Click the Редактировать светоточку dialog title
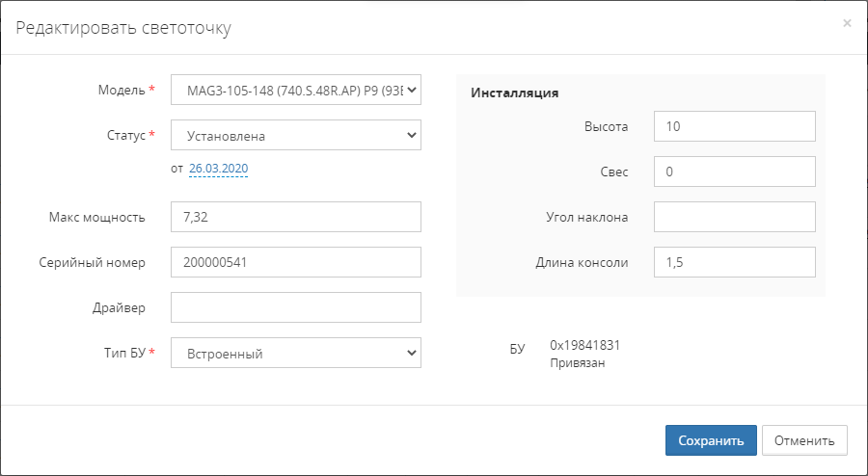This screenshot has height=476, width=868. point(122,27)
